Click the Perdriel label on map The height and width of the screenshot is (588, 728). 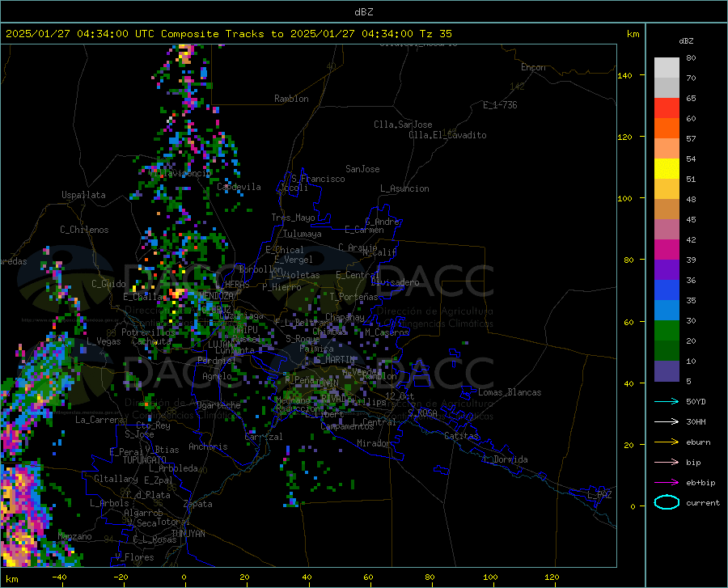(x=217, y=361)
